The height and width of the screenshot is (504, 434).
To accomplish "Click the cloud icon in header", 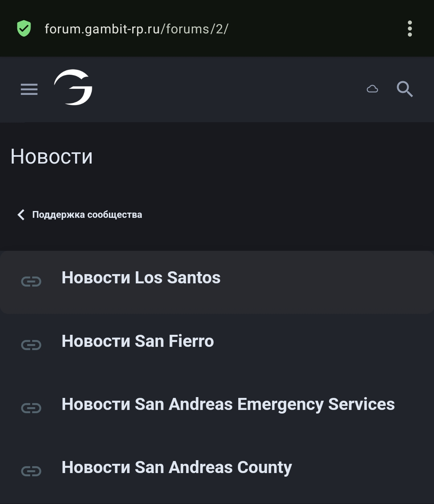I will [373, 89].
